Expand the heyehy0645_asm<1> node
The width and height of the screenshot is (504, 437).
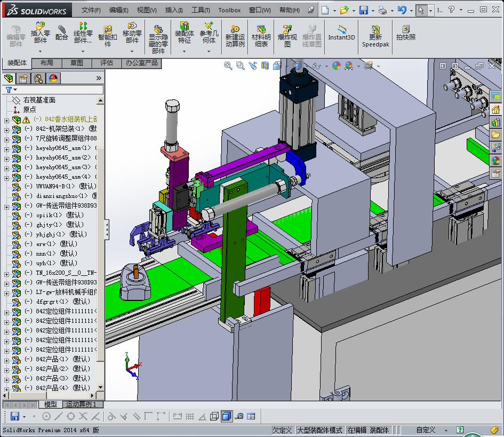click(x=6, y=149)
